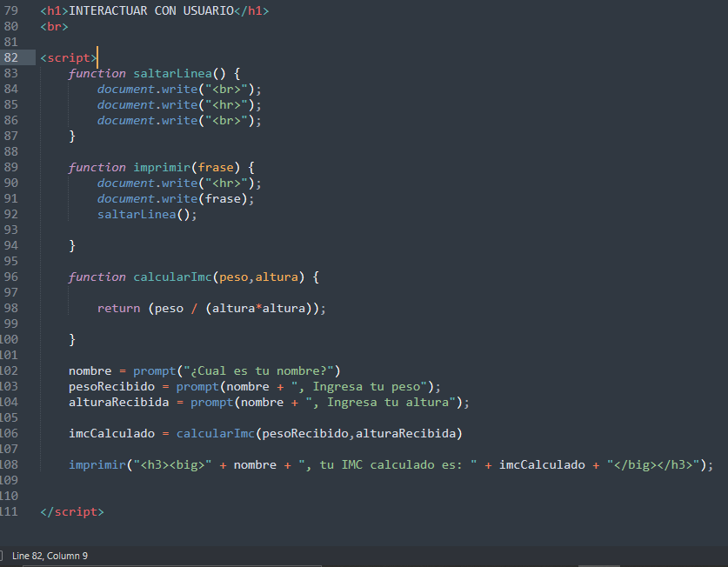
Task: Click document.write(frase) on line 91
Action: click(x=172, y=199)
